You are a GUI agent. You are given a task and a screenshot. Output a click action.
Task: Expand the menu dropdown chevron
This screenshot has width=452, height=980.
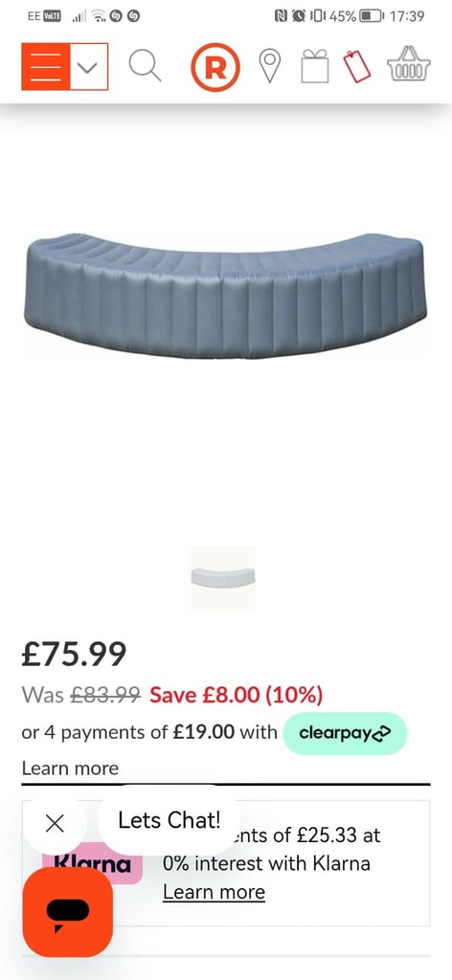(x=89, y=67)
